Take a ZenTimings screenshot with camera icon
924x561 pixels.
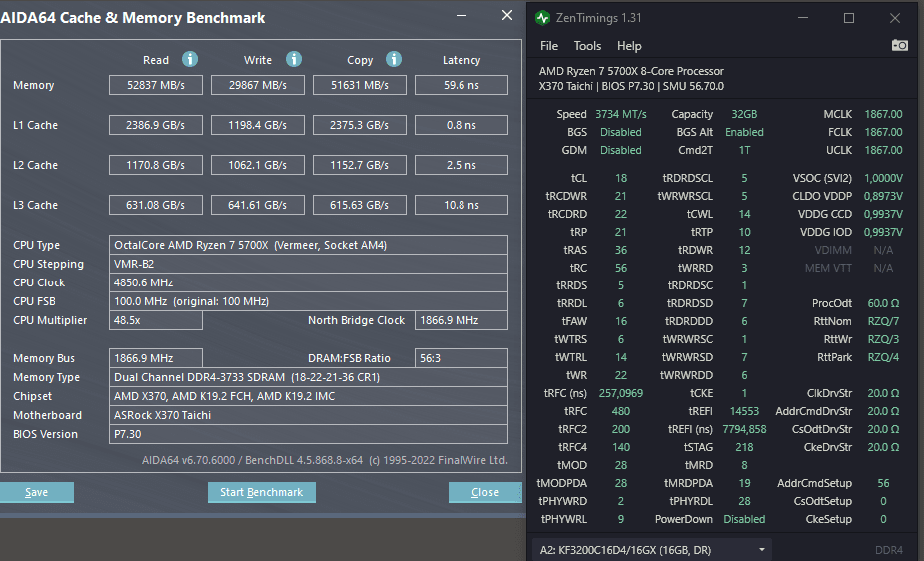point(899,45)
